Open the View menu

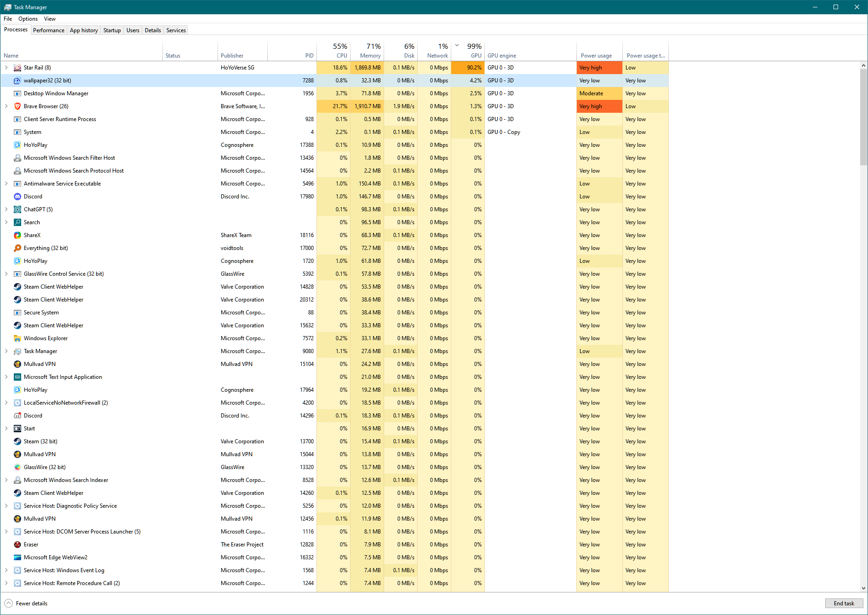pos(50,19)
